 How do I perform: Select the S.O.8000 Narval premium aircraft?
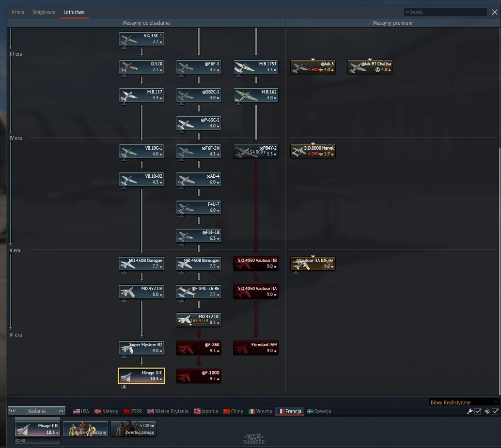click(313, 151)
